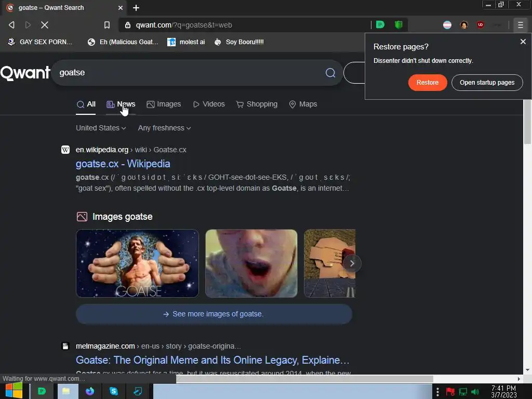
Task: Expand the Any freshness dropdown
Action: 164,128
